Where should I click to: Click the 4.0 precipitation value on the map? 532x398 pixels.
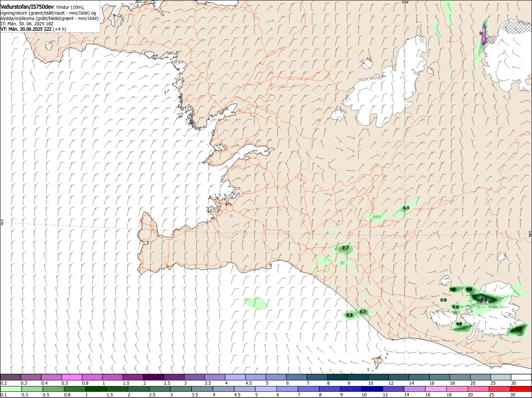point(483,299)
